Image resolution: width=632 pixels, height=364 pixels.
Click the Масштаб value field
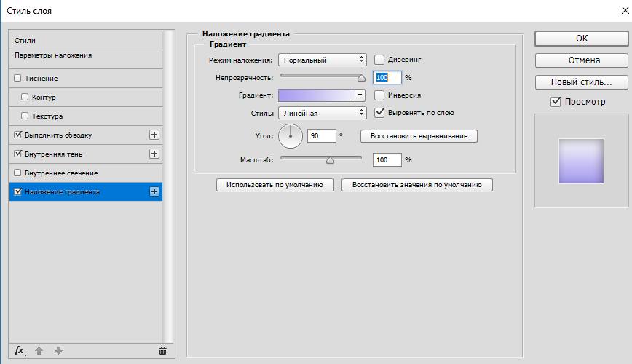click(x=387, y=160)
